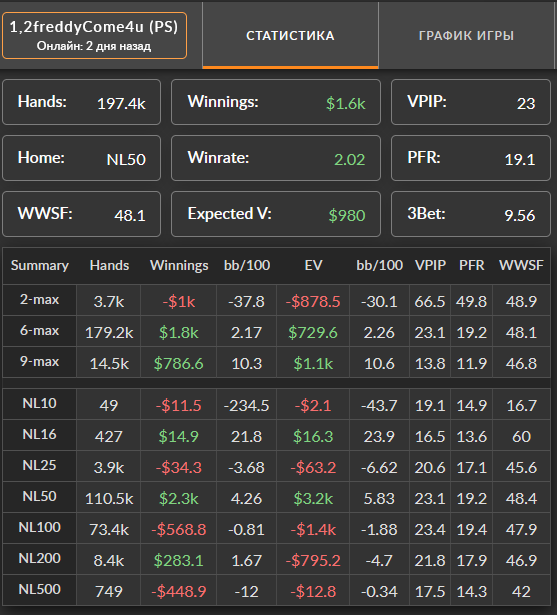Select the 6-max summary row
This screenshot has width=557, height=615.
[277, 331]
